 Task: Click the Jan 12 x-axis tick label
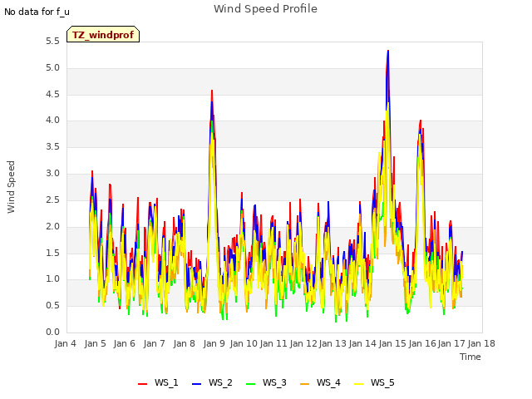tap(303, 343)
